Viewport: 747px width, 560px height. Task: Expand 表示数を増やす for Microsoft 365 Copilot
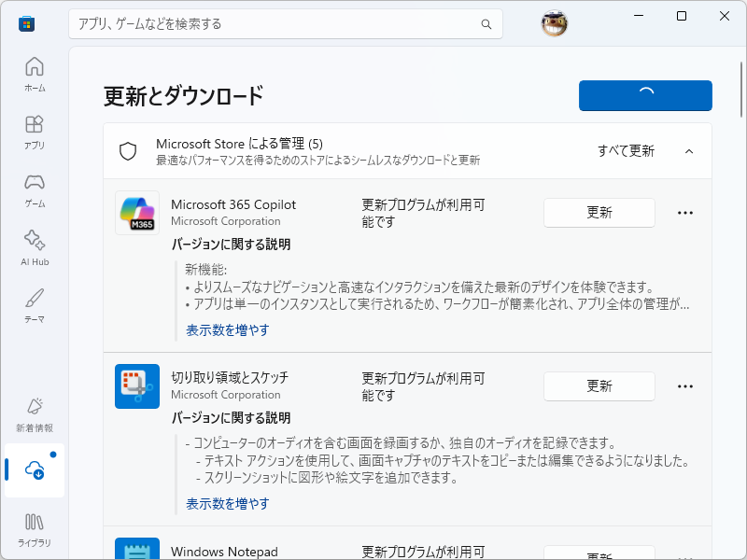pyautogui.click(x=227, y=329)
